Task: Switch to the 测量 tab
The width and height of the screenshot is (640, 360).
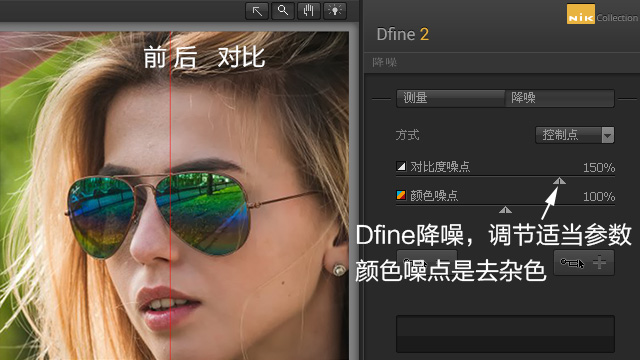Action: 451,98
